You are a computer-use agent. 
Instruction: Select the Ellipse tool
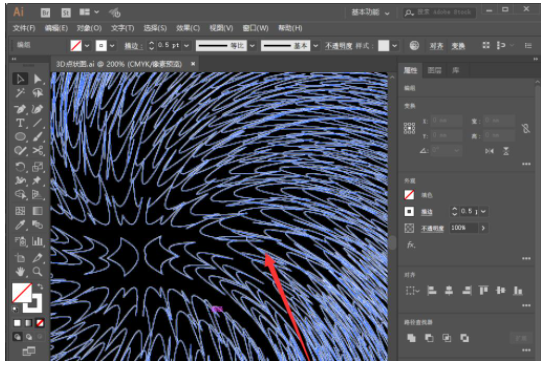20,137
